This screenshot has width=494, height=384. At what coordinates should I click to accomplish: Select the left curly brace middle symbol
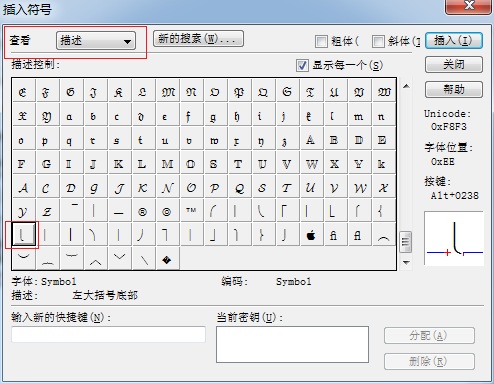point(383,212)
